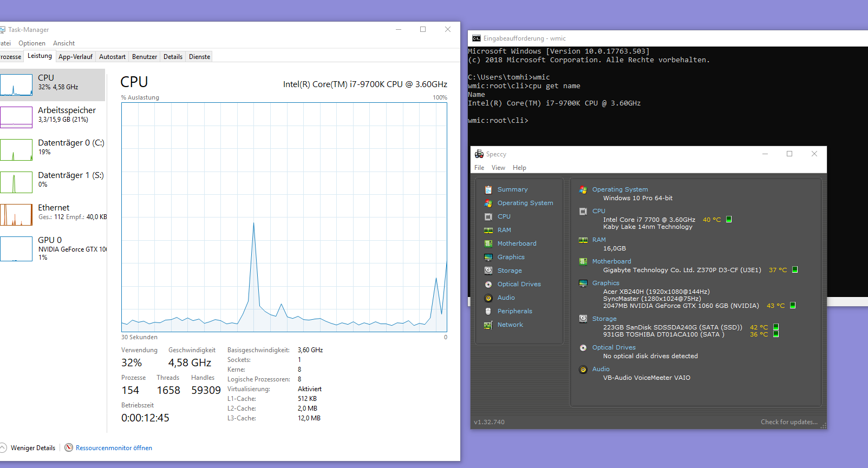Click the Motherboard icon in Speccy summary panel
This screenshot has width=868, height=468.
point(583,261)
